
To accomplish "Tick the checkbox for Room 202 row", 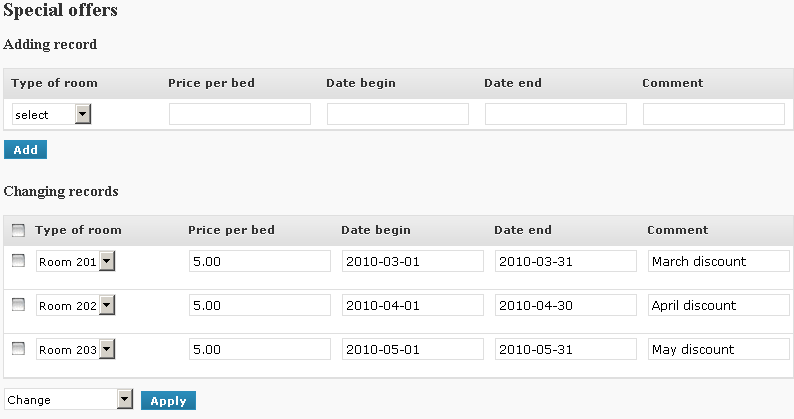I will point(18,304).
